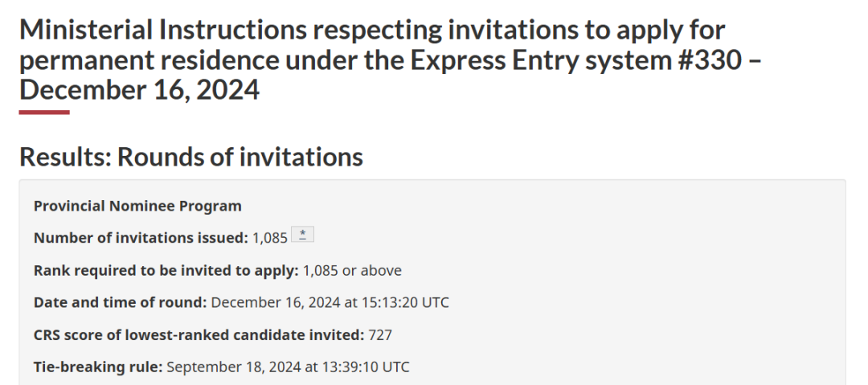Click the word 'Ministerial' in the title
The image size is (868, 385).
point(86,31)
